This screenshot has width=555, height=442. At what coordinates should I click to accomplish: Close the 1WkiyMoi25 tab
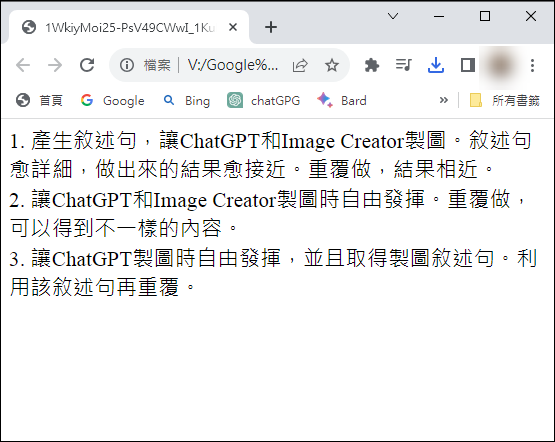[x=233, y=27]
